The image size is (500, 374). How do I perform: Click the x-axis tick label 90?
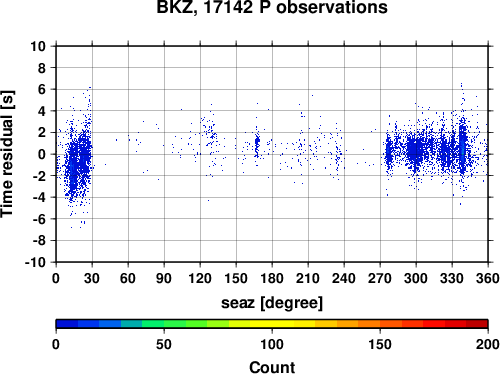pyautogui.click(x=164, y=278)
